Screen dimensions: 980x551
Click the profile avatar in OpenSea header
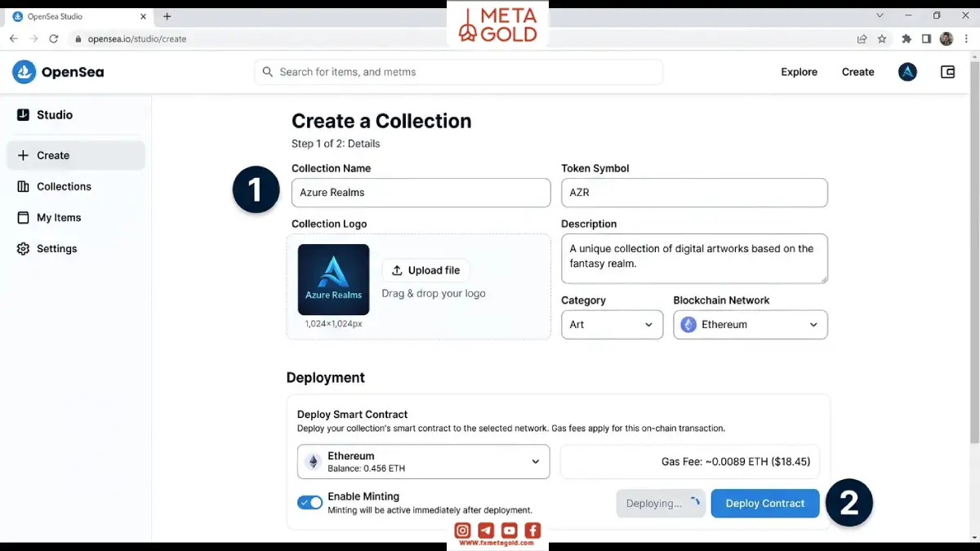coord(907,72)
